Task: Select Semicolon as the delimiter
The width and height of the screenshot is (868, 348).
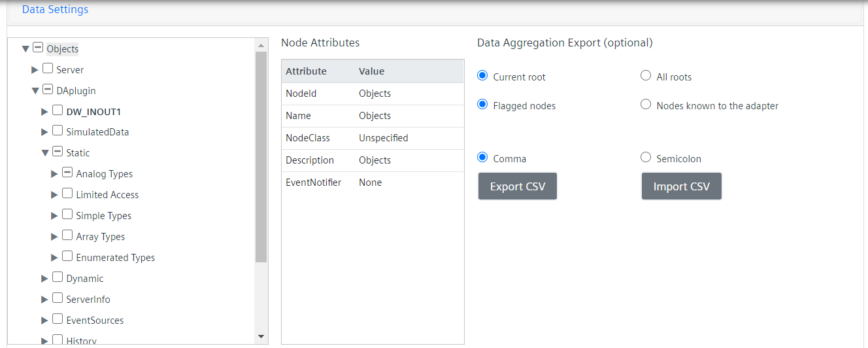Action: click(646, 158)
